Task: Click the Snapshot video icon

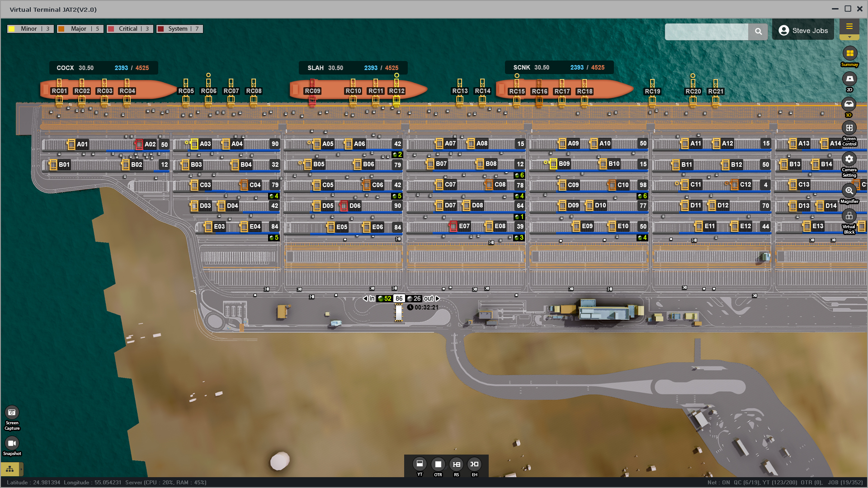Action: (x=12, y=443)
